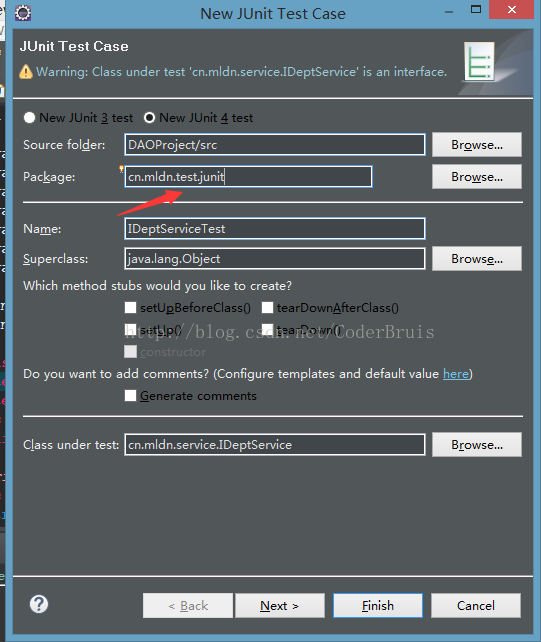Click the Name field IDeptServiceTest
Viewport: 541px width, 642px height.
tap(275, 228)
